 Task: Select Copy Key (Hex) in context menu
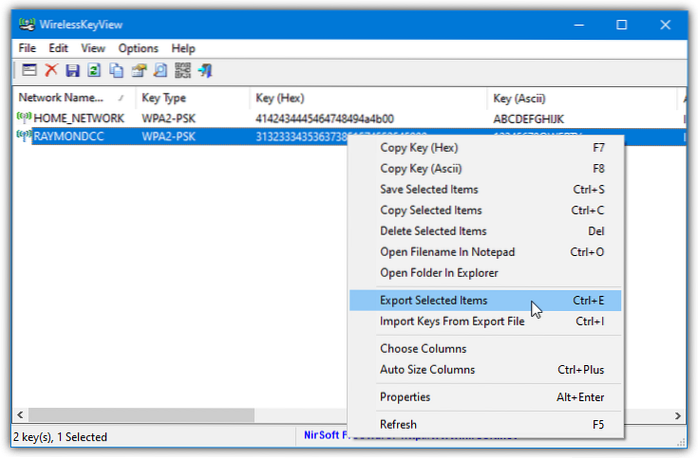coord(419,147)
